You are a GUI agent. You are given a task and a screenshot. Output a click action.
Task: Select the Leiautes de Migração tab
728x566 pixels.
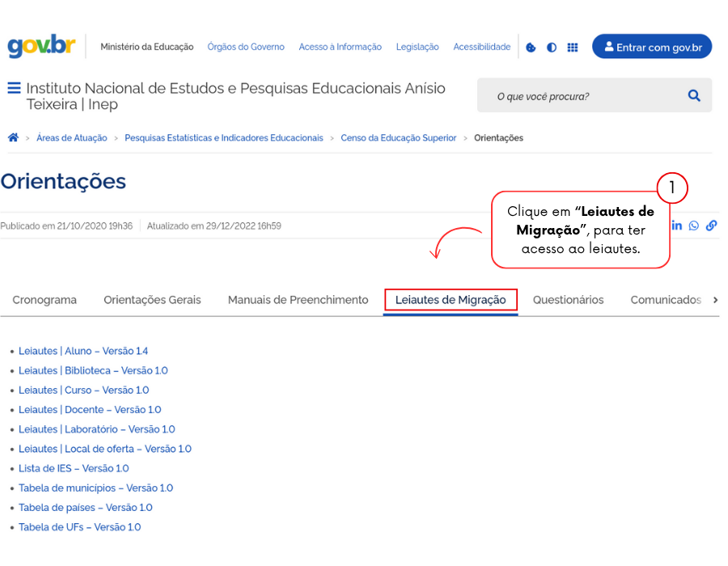point(451,300)
